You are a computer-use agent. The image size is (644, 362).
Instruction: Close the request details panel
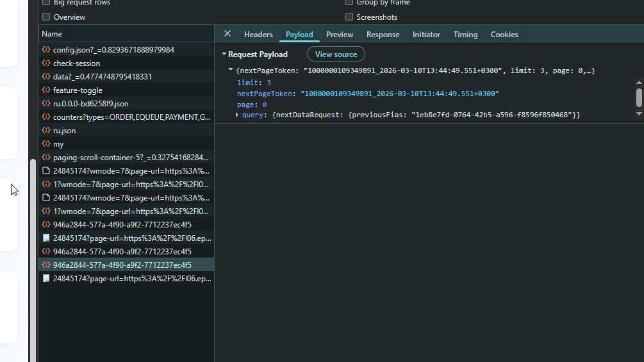point(227,34)
